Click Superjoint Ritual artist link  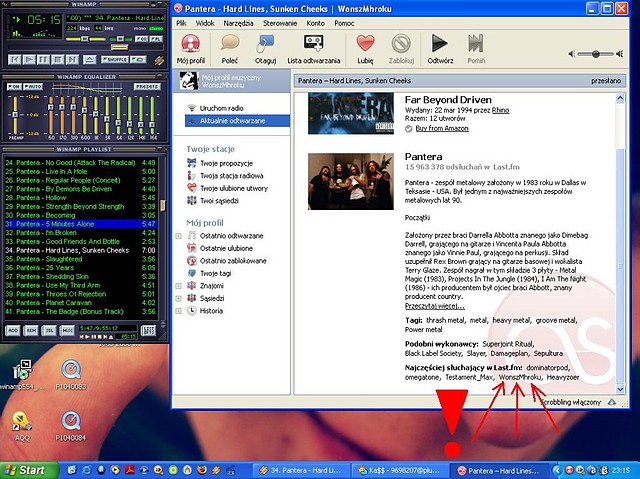pos(507,344)
